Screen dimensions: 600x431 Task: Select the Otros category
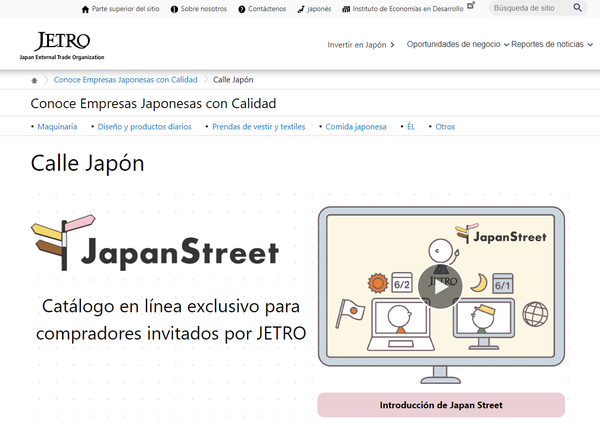[x=445, y=127]
